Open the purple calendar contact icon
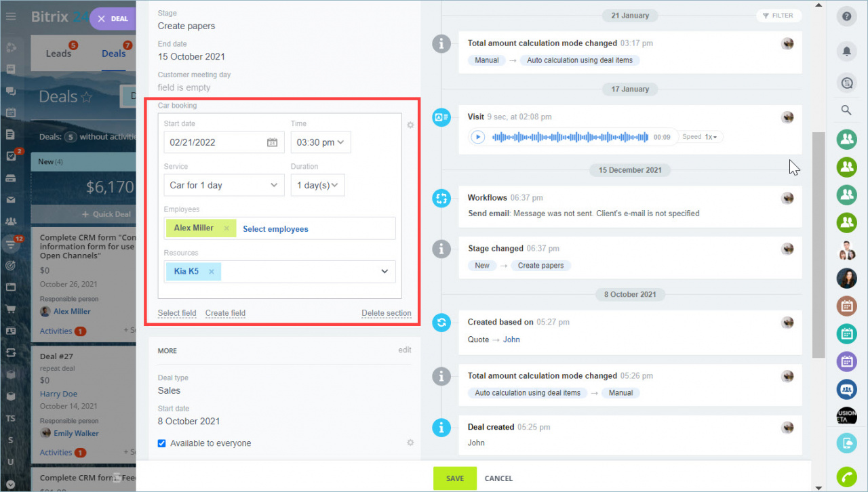 pos(846,361)
